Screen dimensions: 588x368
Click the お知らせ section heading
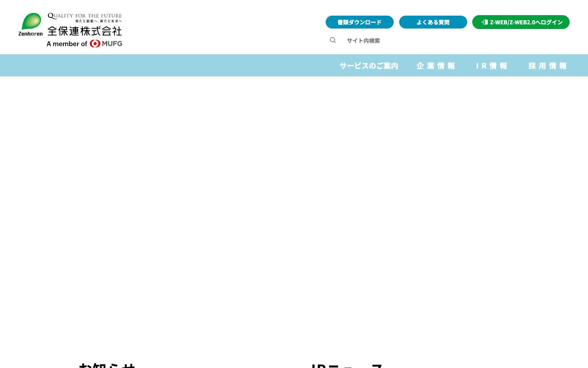coord(107,366)
